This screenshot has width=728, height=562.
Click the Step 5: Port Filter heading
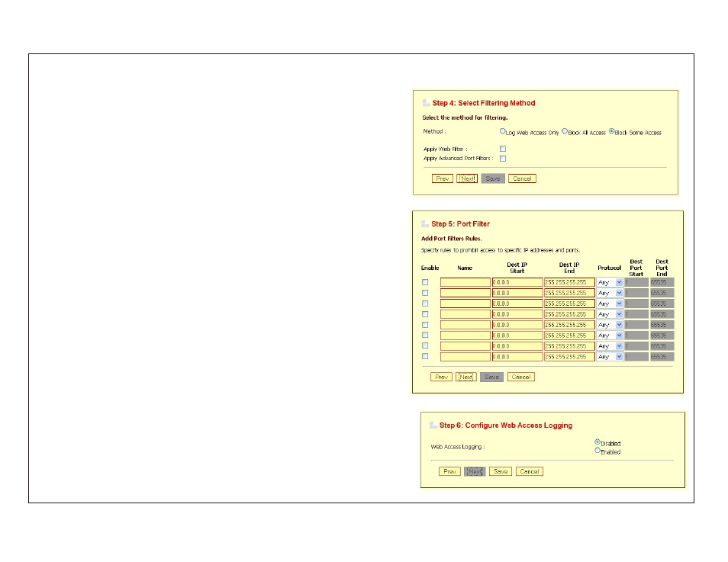(x=461, y=223)
